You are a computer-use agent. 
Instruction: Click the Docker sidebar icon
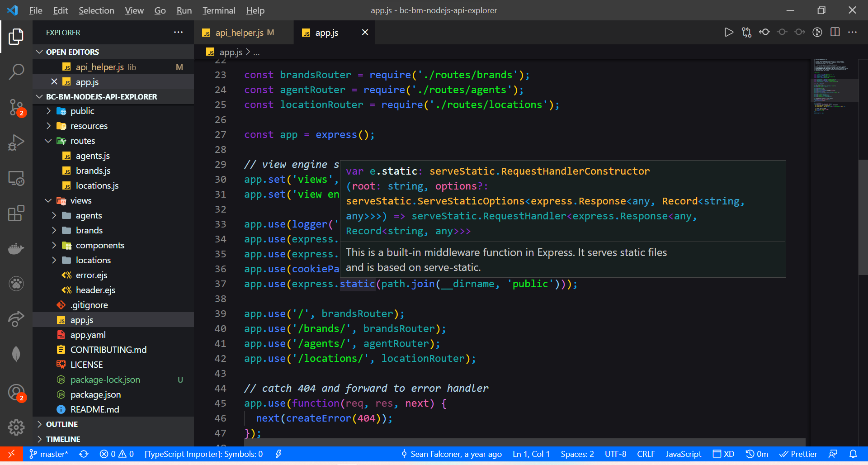pyautogui.click(x=17, y=248)
